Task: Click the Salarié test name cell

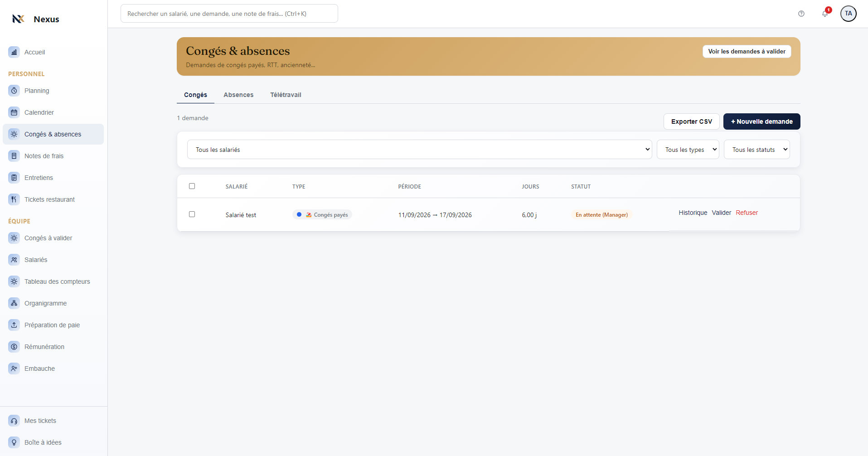Action: pos(241,215)
